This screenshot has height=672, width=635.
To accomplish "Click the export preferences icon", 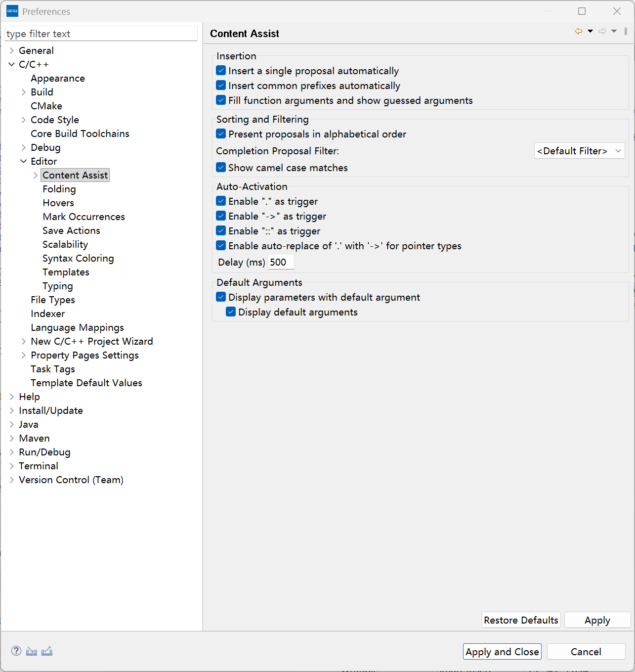I will (47, 651).
